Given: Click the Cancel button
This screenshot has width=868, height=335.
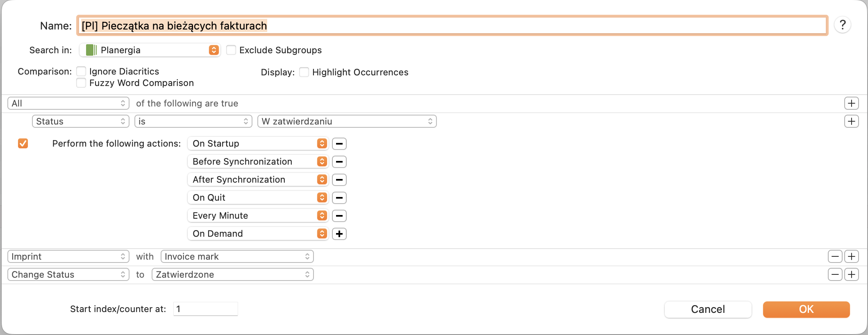Looking at the screenshot, I should (708, 310).
